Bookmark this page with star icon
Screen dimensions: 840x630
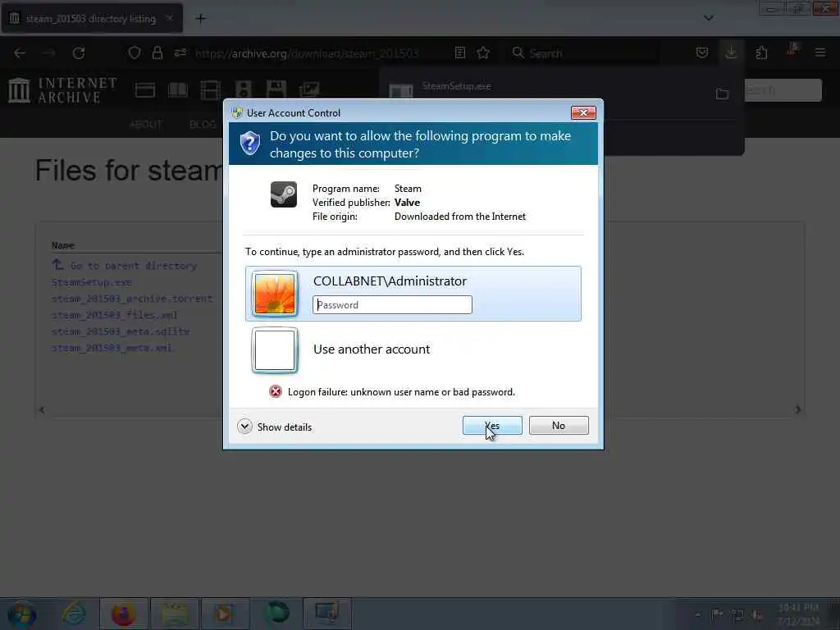pos(483,52)
